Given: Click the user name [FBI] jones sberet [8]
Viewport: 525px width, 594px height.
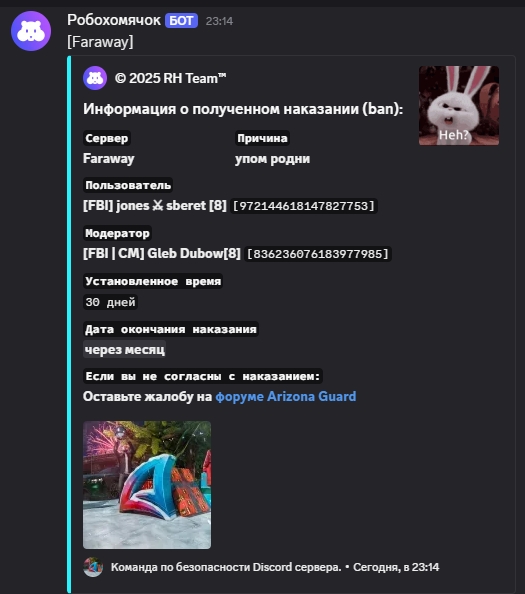Looking at the screenshot, I should 155,206.
